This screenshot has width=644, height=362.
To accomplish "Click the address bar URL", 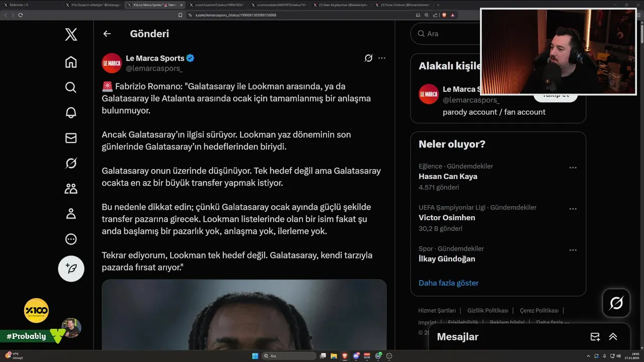I will 235,15.
